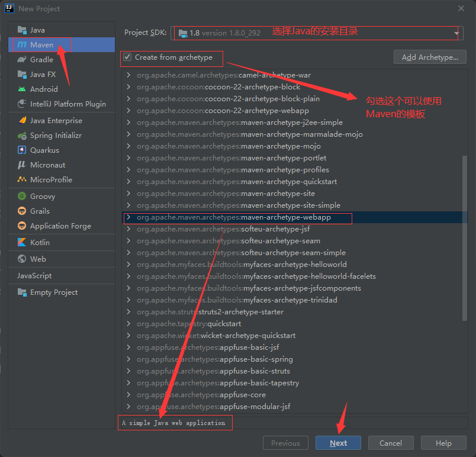
Task: Expand appfuse-basic-spring entry
Action: 128,359
